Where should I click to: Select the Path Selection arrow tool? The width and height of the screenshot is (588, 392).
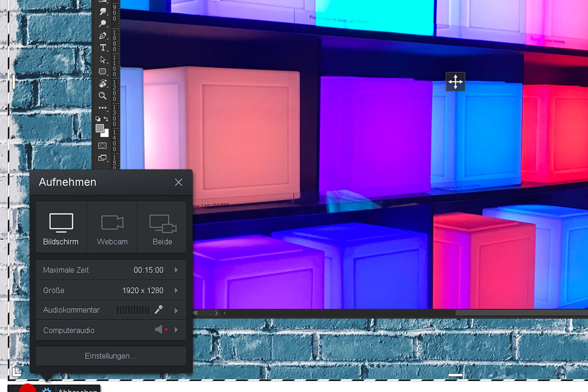103,60
